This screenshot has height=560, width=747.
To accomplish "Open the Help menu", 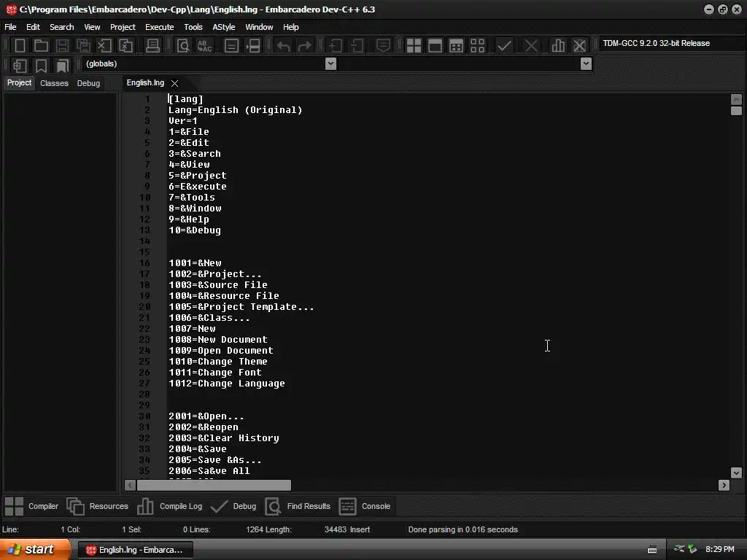I will (290, 27).
